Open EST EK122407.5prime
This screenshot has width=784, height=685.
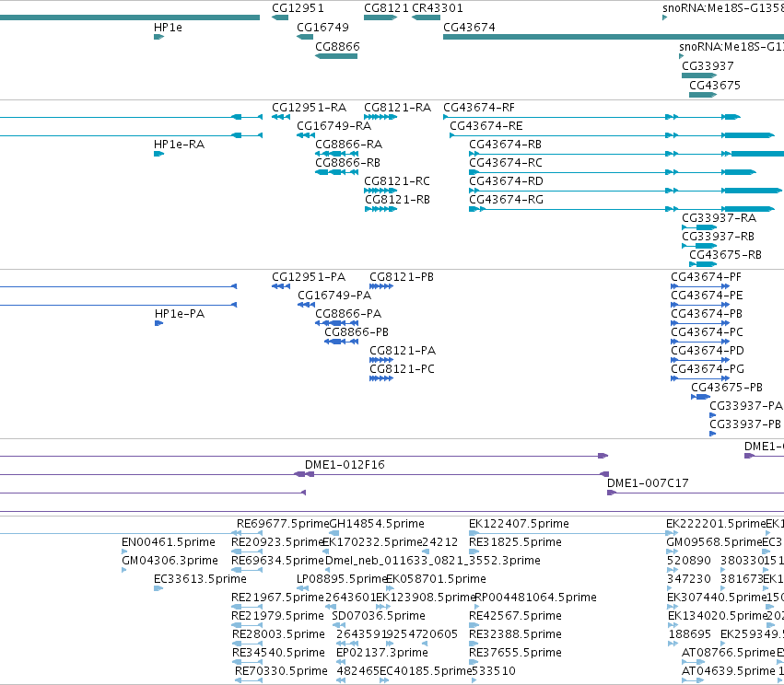tap(519, 524)
